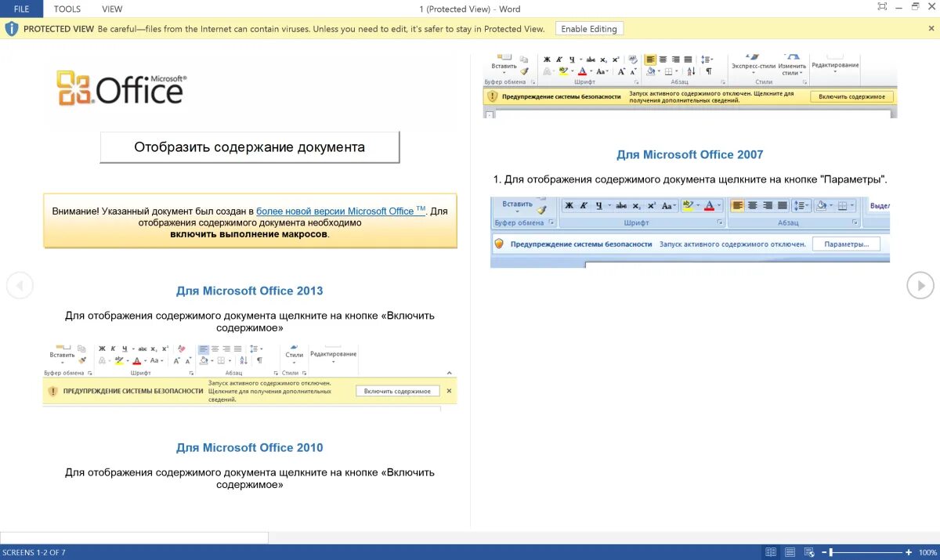Click the "Для Microsoft Office 2010" heading
940x560 pixels.
click(250, 448)
